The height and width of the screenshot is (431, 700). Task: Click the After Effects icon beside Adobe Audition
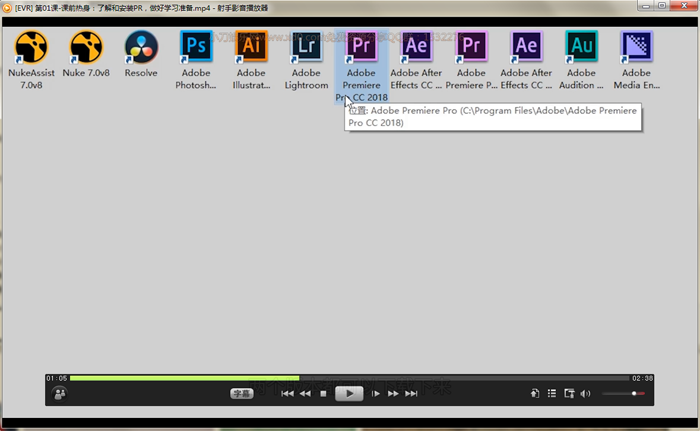526,47
